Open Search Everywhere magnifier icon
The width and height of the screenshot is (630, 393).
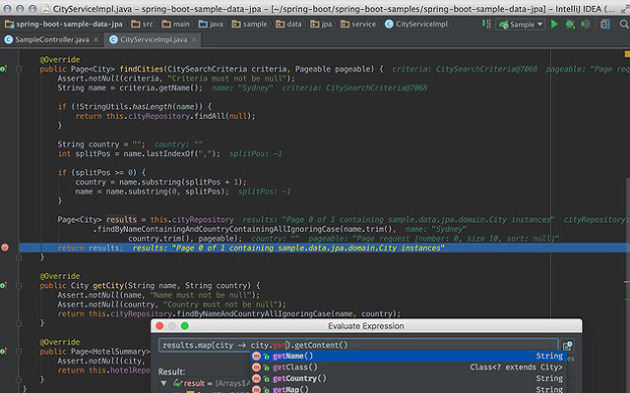click(x=624, y=24)
